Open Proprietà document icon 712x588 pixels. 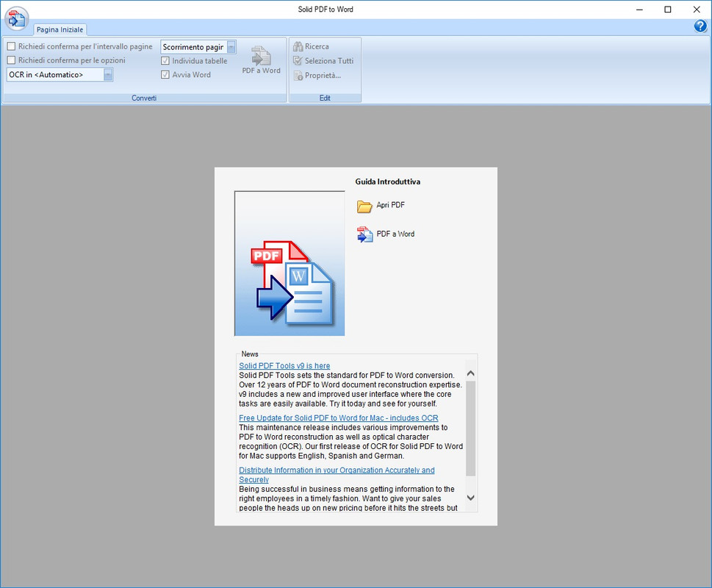298,76
